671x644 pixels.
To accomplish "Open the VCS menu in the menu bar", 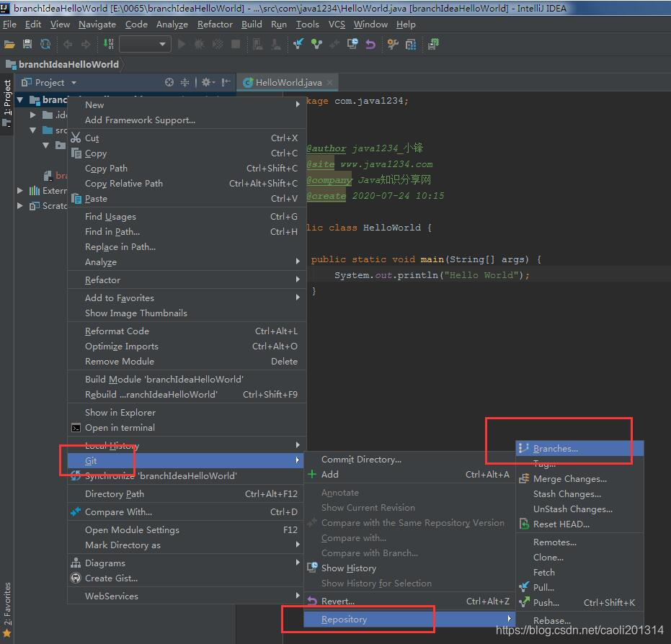I will pos(337,24).
